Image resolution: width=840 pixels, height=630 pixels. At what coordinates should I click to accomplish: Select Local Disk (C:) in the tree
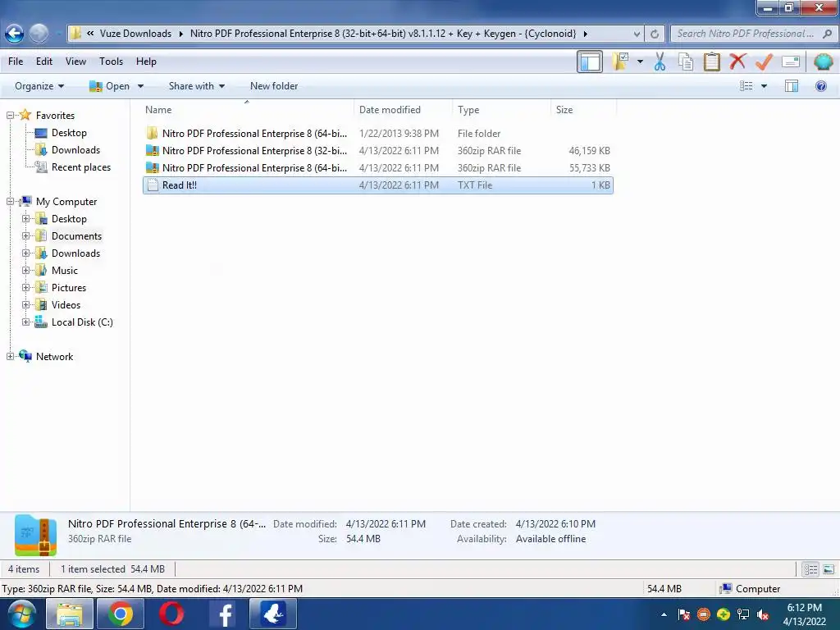82,322
